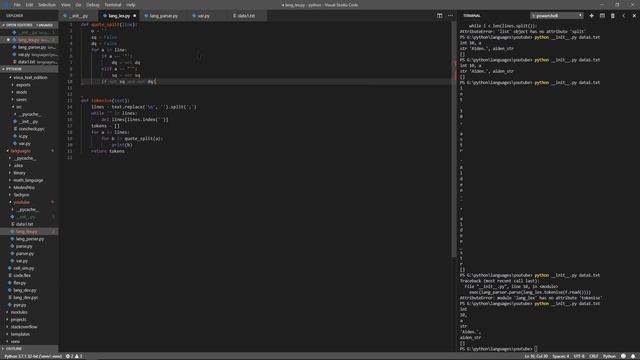The image size is (640, 360).
Task: Expand the templates folder
Action: [20, 334]
